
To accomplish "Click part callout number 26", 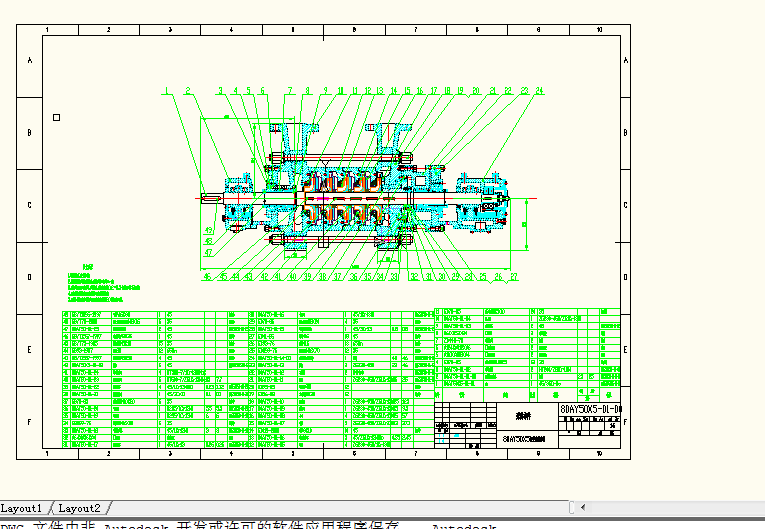I will [498, 276].
